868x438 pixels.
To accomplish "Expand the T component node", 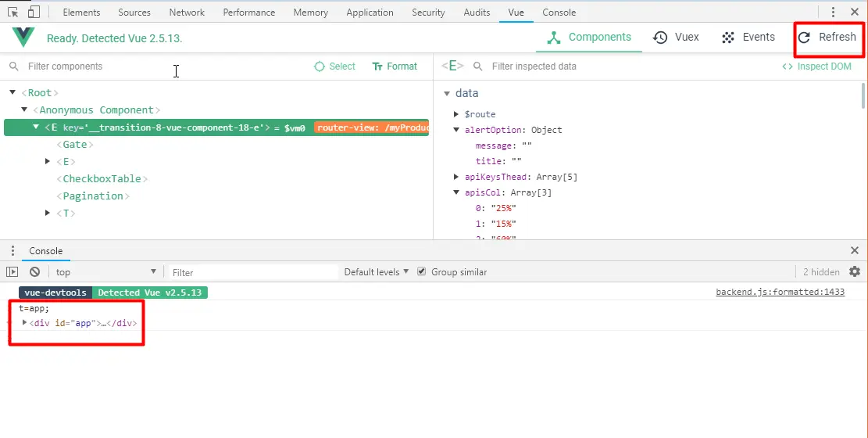I will point(48,213).
